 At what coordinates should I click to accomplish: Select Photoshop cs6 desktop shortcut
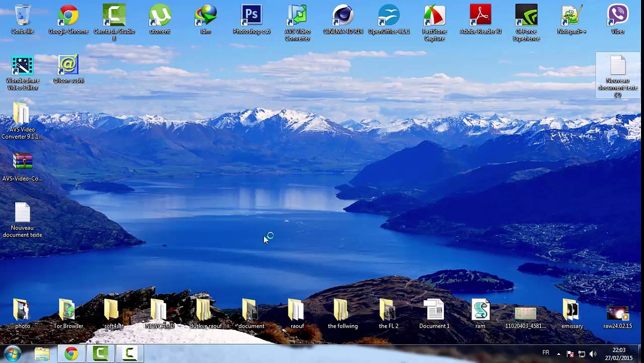pyautogui.click(x=251, y=20)
